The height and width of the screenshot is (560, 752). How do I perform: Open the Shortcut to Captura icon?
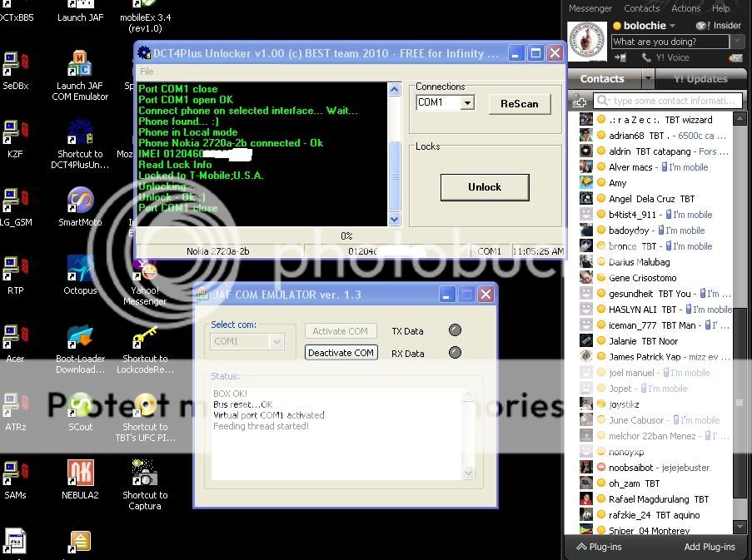[x=145, y=474]
